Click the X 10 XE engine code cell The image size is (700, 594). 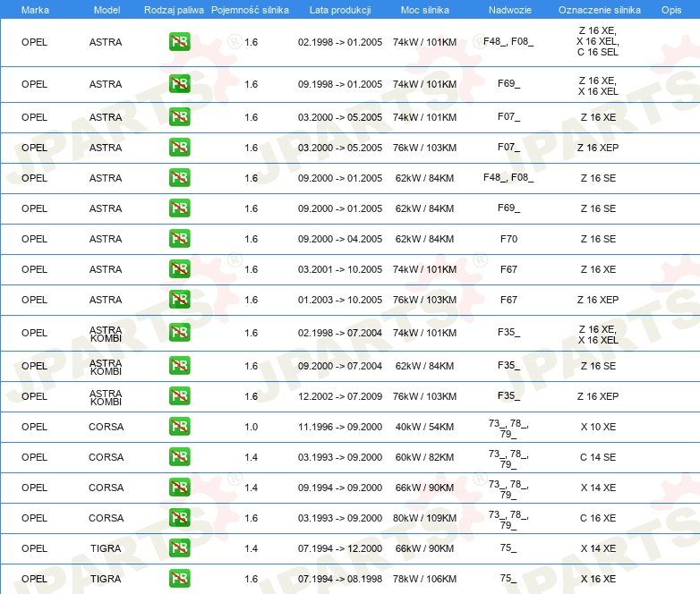click(x=597, y=427)
